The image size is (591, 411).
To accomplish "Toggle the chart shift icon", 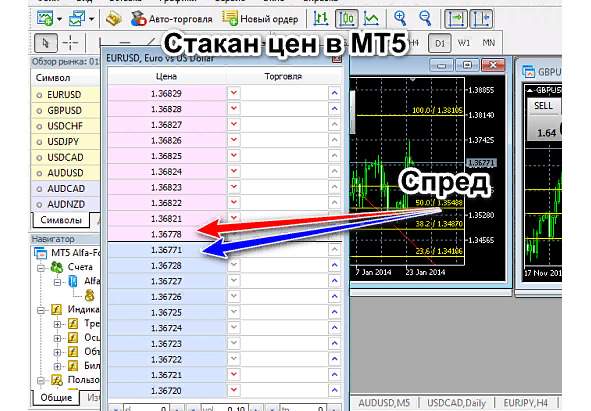I will click(481, 19).
